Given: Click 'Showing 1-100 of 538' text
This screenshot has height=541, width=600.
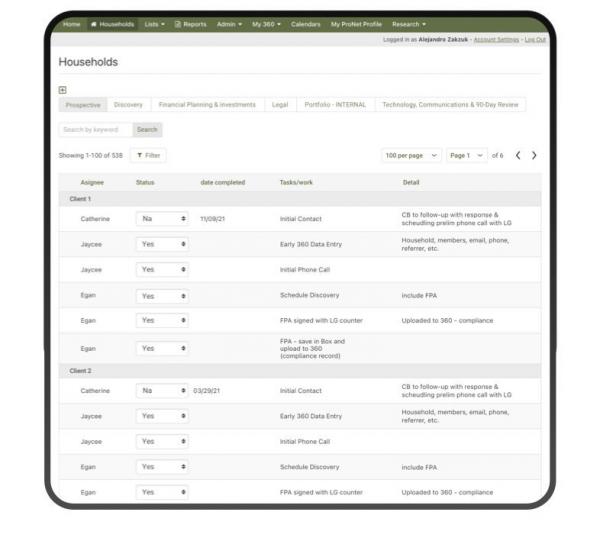Looking at the screenshot, I should (x=91, y=155).
